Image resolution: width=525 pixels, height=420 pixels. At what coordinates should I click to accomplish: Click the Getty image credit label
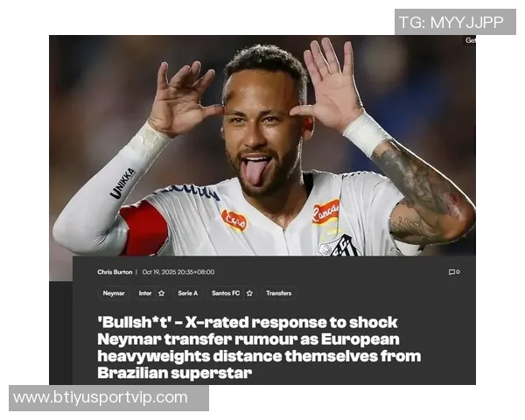click(x=471, y=40)
